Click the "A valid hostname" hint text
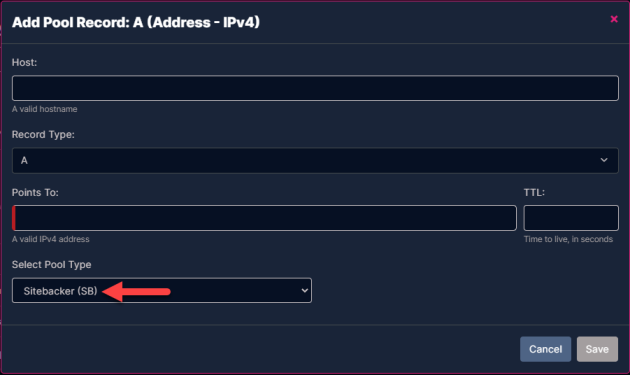Image resolution: width=631 pixels, height=375 pixels. (x=44, y=109)
